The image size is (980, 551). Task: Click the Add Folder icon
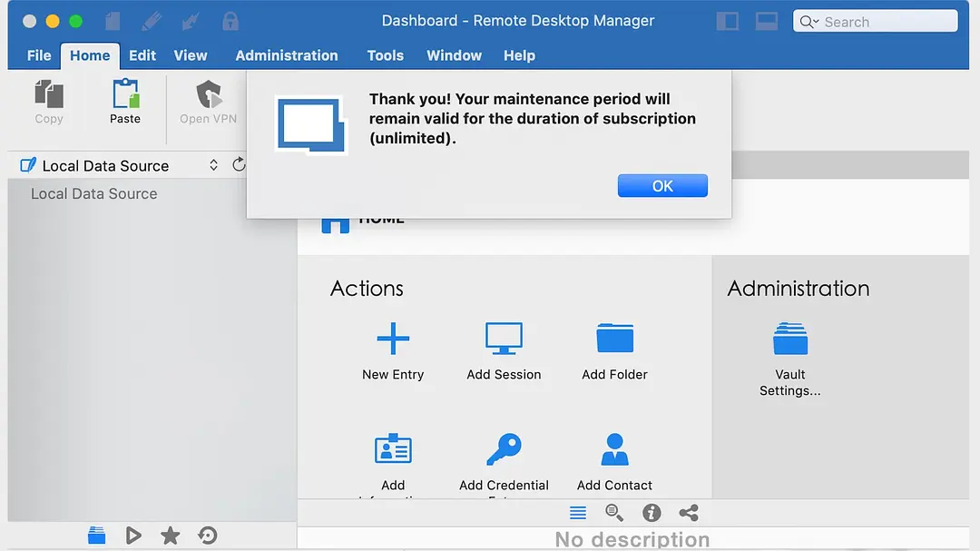(615, 339)
